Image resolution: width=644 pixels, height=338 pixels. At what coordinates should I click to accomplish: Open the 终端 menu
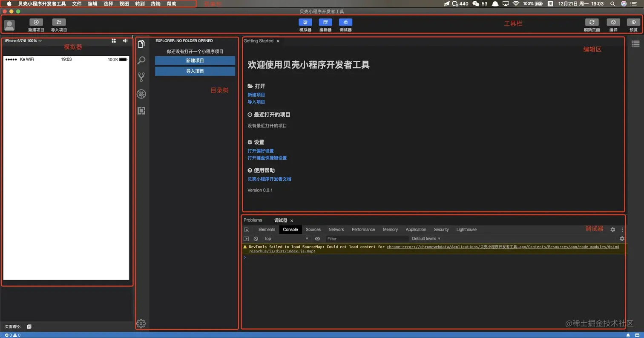point(155,3)
